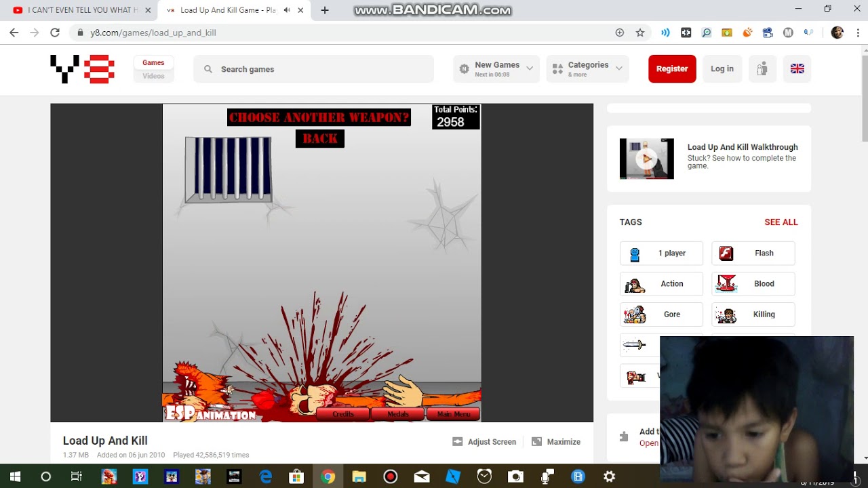The height and width of the screenshot is (488, 868).
Task: Bookmark this page with the star icon
Action: 639,33
